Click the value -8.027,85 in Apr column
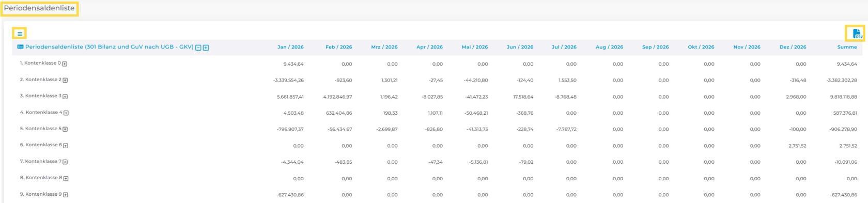 pyautogui.click(x=432, y=97)
